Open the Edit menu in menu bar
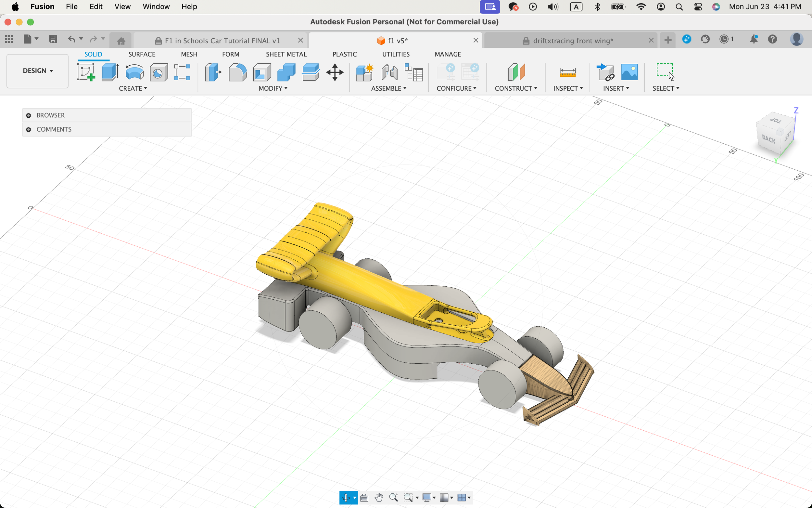 96,7
